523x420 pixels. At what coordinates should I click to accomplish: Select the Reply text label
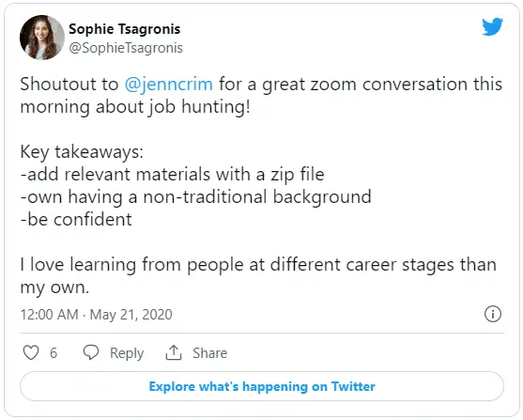(127, 353)
